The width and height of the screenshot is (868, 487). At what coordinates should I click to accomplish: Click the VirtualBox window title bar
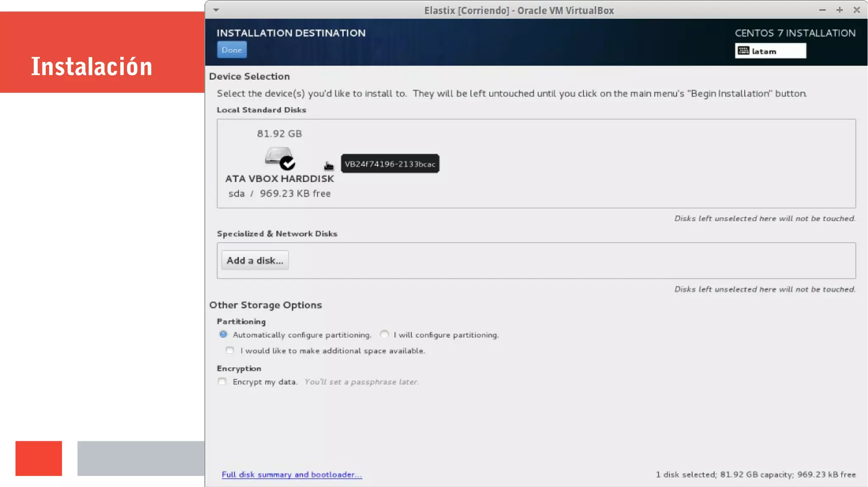(x=519, y=10)
